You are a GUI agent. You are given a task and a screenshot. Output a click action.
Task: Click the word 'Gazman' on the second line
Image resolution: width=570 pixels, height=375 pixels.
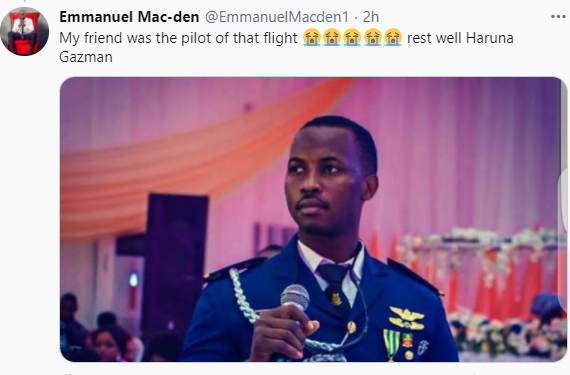[86, 57]
